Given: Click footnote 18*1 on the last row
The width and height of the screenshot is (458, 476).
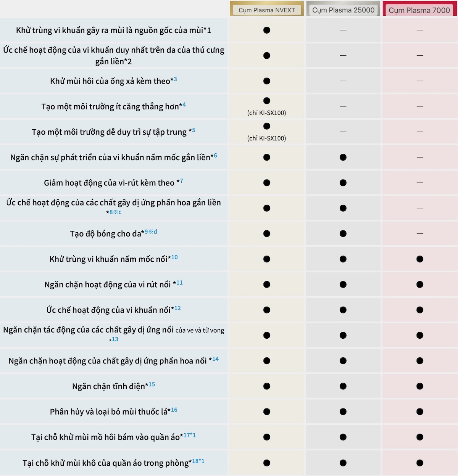Looking at the screenshot, I should pos(198,461).
